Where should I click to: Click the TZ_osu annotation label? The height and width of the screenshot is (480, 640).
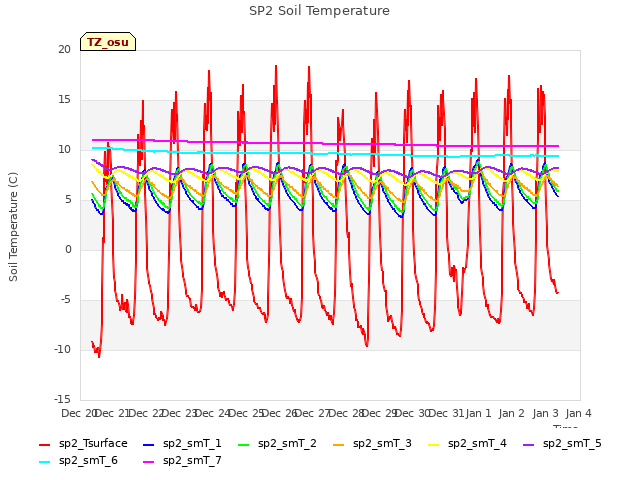(108, 42)
